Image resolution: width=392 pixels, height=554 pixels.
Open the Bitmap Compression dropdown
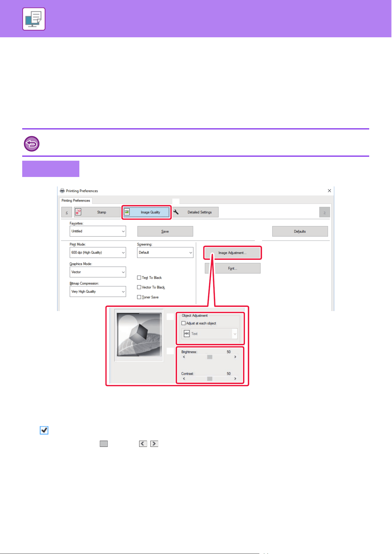point(98,292)
